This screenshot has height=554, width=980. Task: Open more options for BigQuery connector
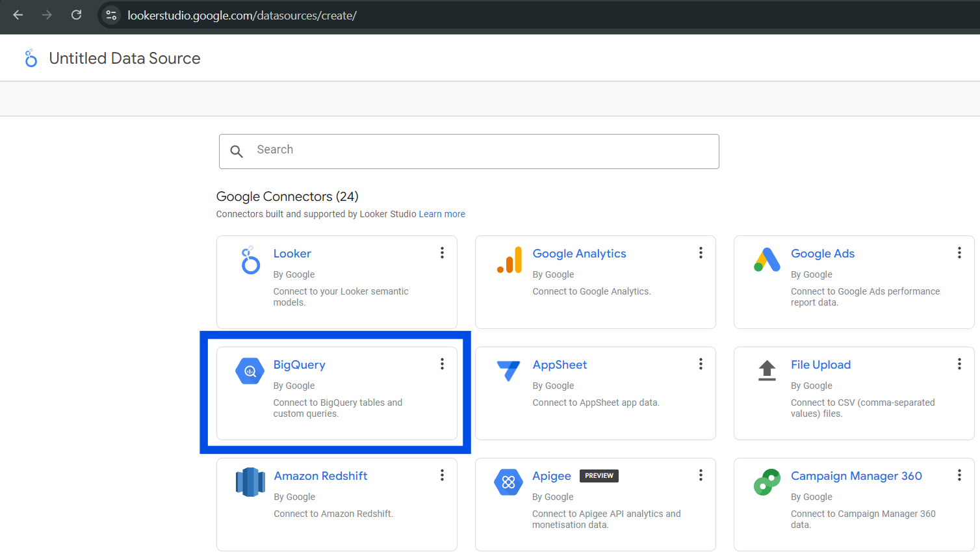tap(442, 364)
